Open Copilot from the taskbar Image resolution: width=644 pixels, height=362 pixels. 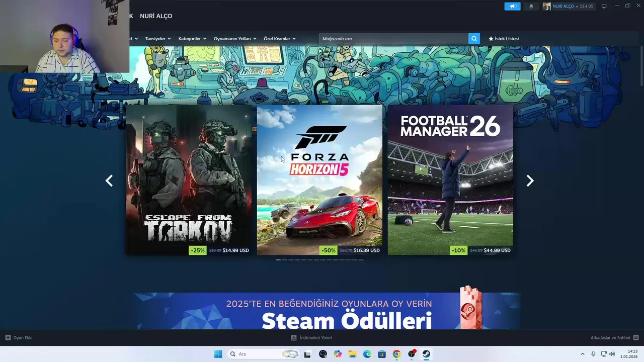pos(338,354)
